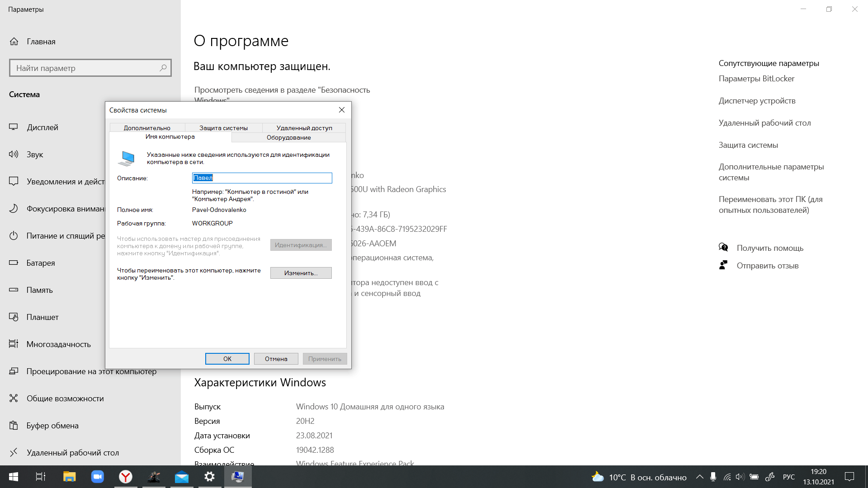Open the Параметры BitLocker link
Screen dimensions: 868x488
click(756, 79)
